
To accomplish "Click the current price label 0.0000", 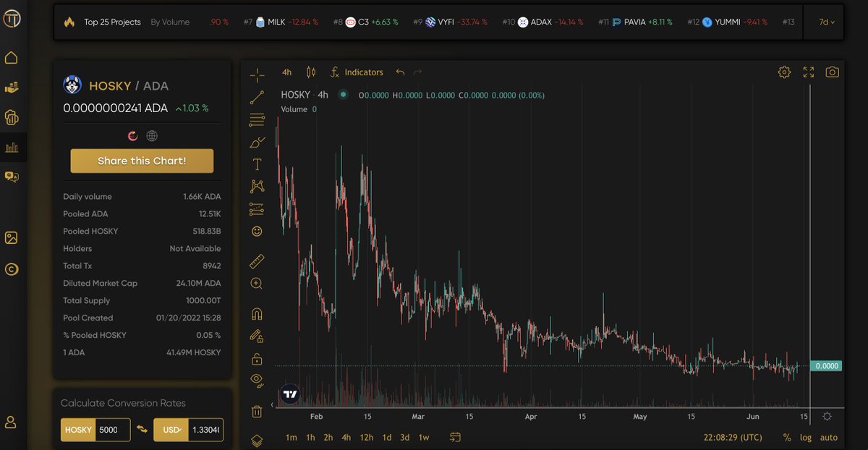I will coord(826,366).
